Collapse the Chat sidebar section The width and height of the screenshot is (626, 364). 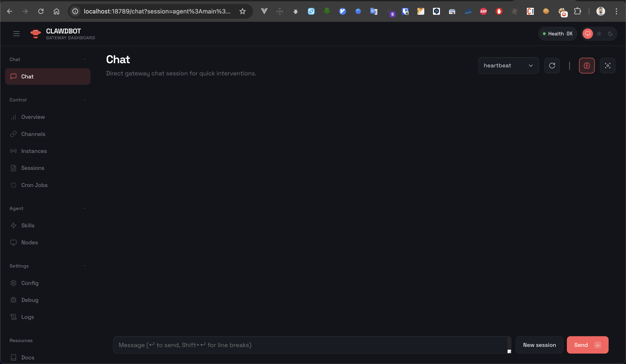click(85, 59)
